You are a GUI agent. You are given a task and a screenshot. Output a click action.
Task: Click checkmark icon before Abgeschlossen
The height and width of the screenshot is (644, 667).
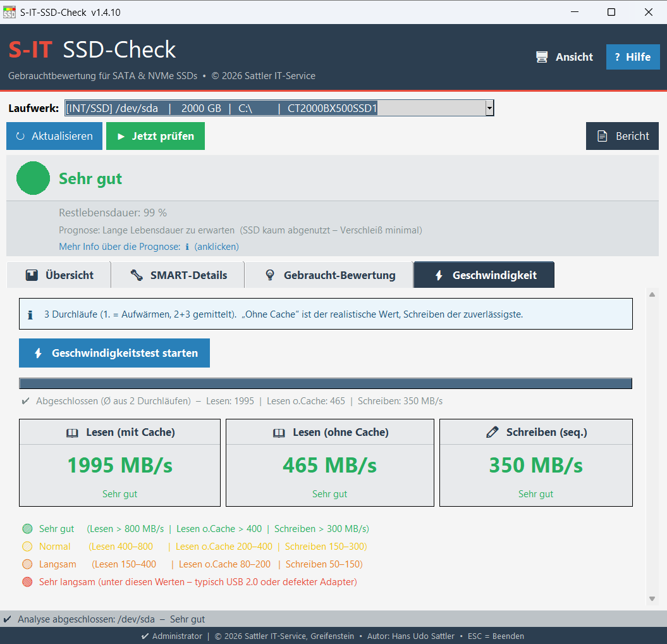(x=26, y=401)
